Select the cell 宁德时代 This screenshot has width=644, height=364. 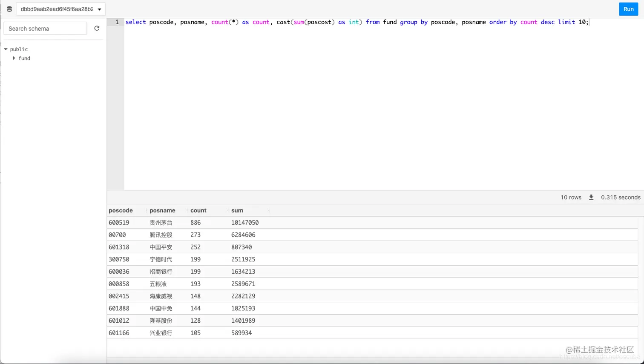click(161, 259)
